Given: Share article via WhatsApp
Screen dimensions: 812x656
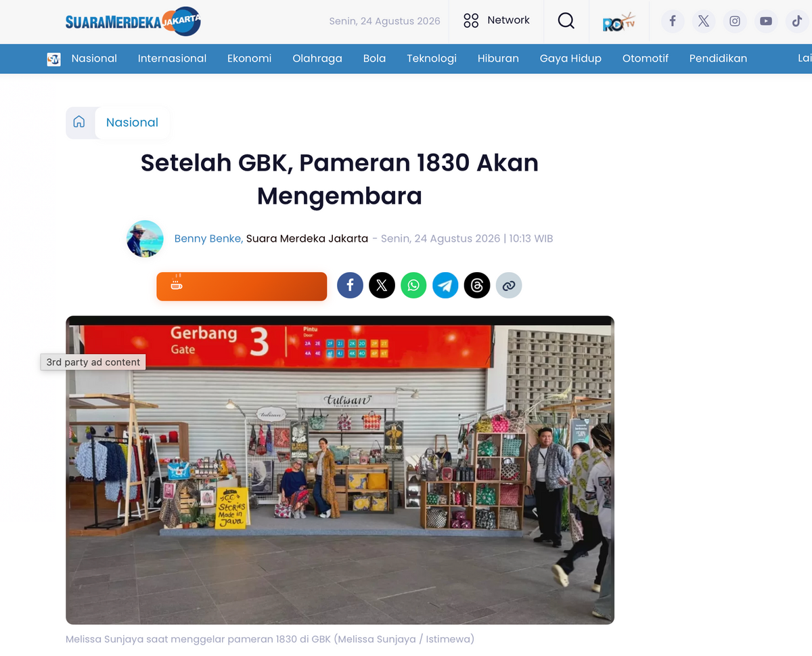Looking at the screenshot, I should tap(413, 286).
